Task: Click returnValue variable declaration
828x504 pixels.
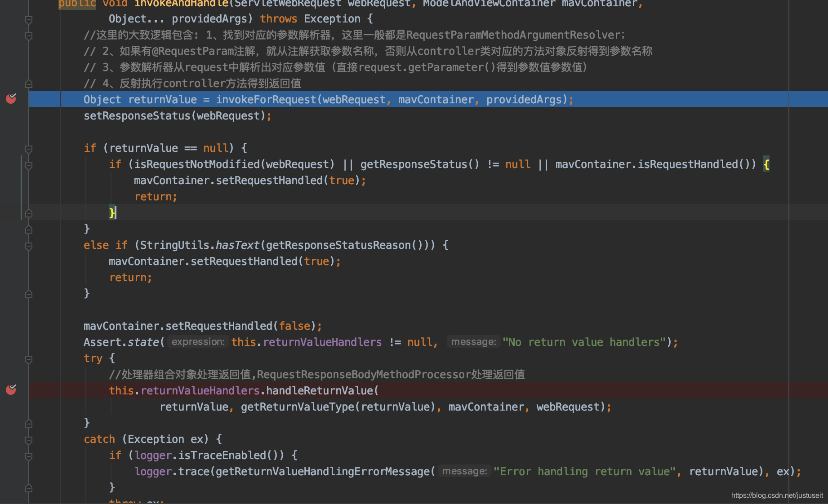Action: [x=163, y=100]
